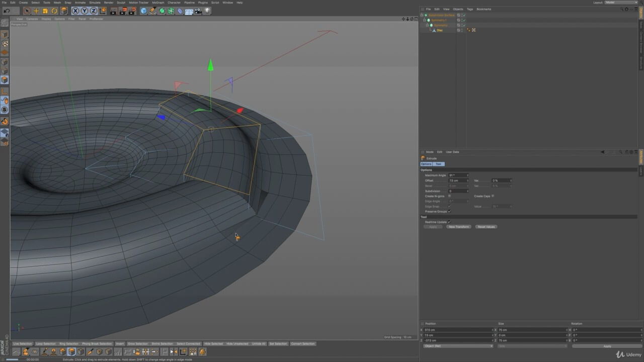Click the Camera object icon
The width and height of the screenshot is (644, 362).
click(198, 11)
